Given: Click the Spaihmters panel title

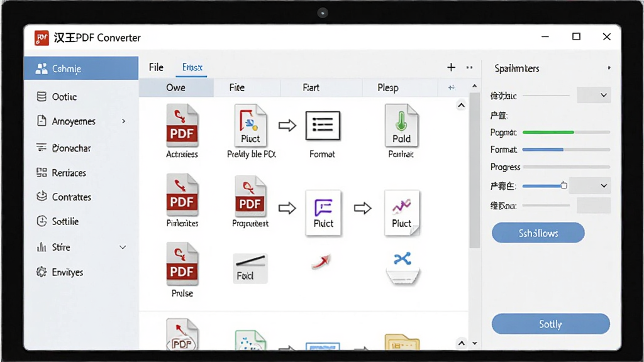Looking at the screenshot, I should tap(517, 68).
